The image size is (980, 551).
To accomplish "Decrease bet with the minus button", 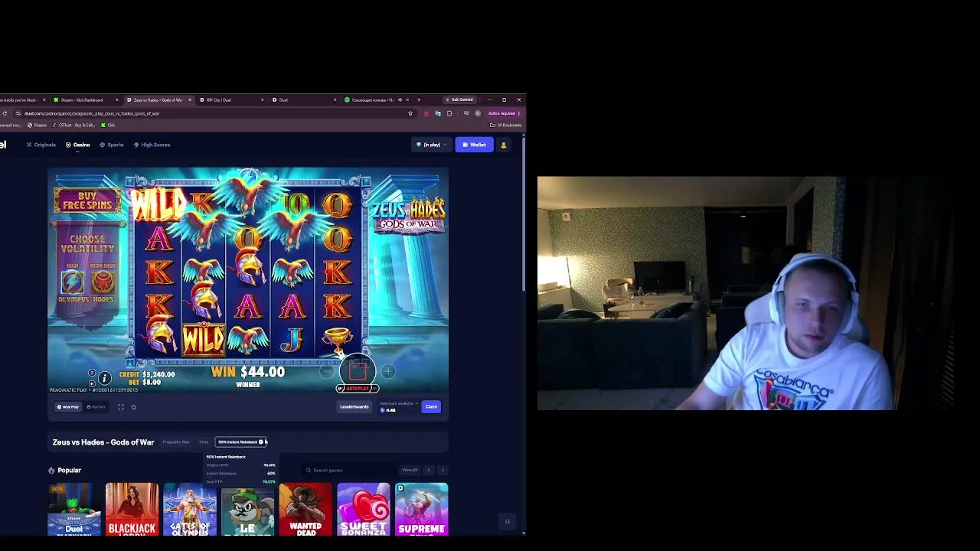I will pos(327,372).
